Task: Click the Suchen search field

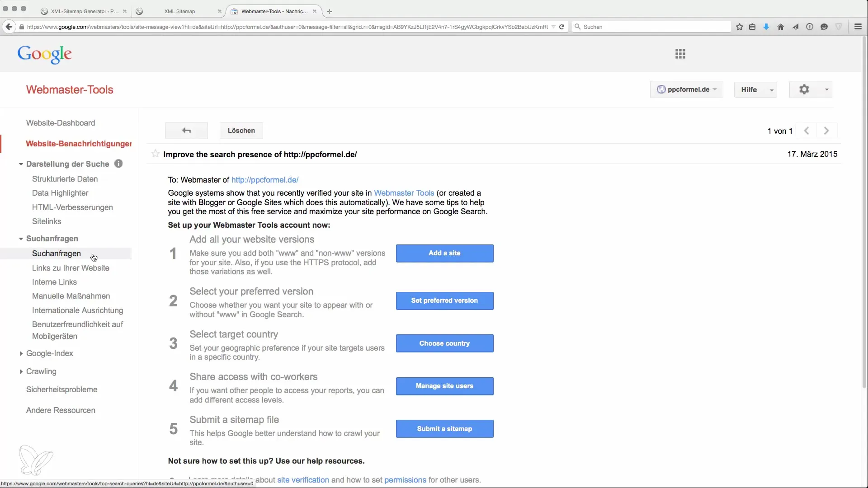Action: click(x=651, y=27)
